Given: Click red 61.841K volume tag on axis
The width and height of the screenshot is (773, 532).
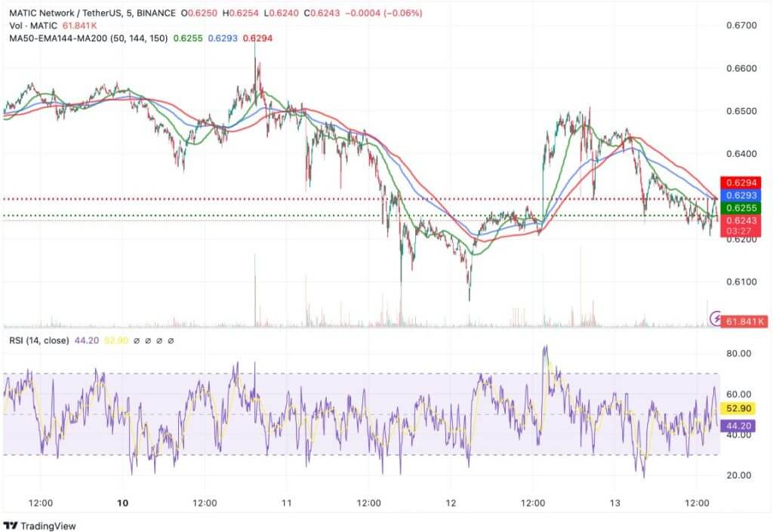Looking at the screenshot, I should (x=744, y=321).
